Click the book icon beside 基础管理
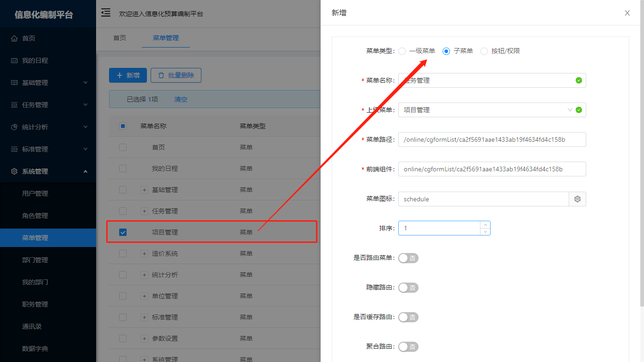Image resolution: width=644 pixels, height=362 pixels. point(14,83)
